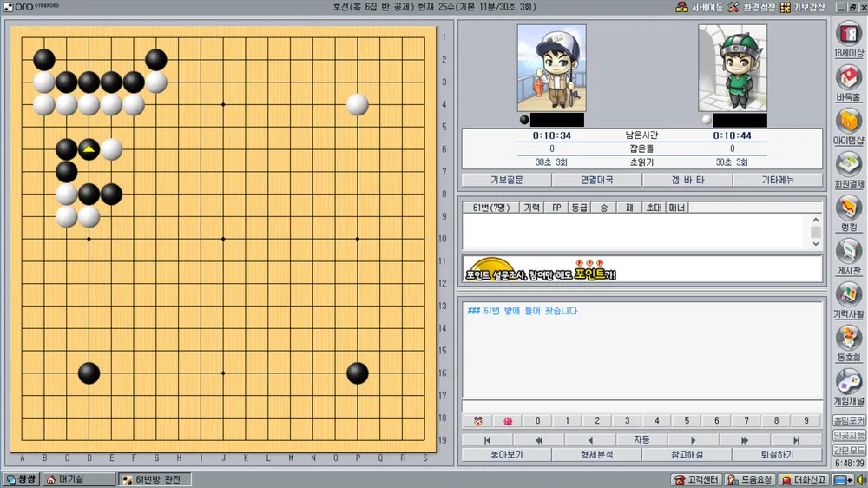
Task: Click the 매너 column header
Action: pos(676,208)
